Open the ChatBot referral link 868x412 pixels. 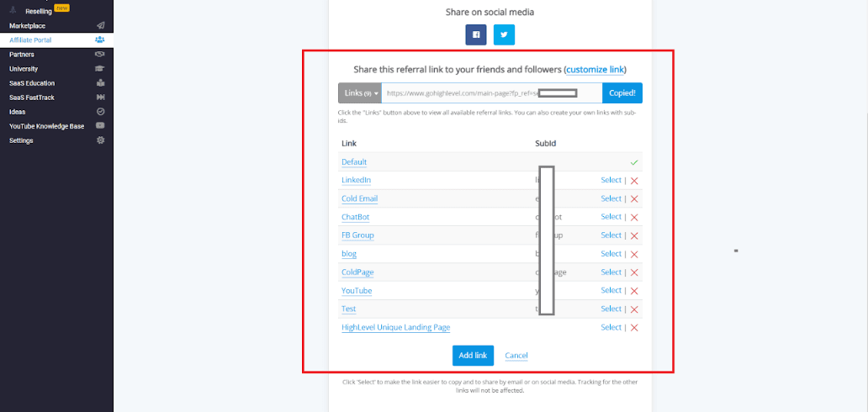pyautogui.click(x=356, y=217)
